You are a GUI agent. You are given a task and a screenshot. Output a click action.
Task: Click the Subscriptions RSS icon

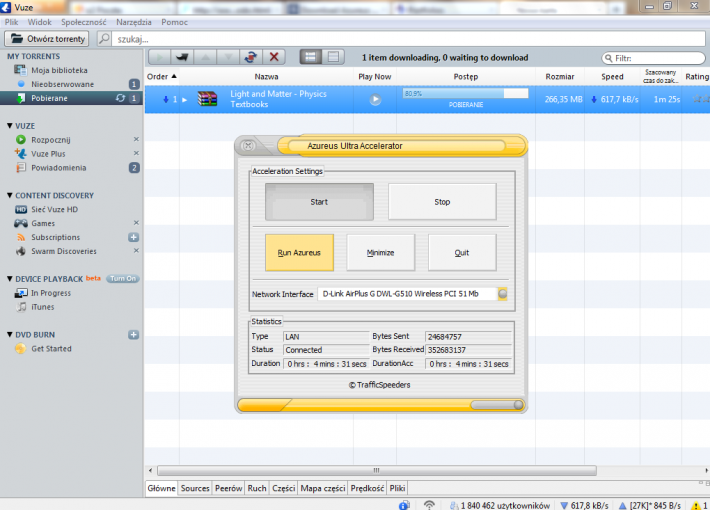[21, 237]
